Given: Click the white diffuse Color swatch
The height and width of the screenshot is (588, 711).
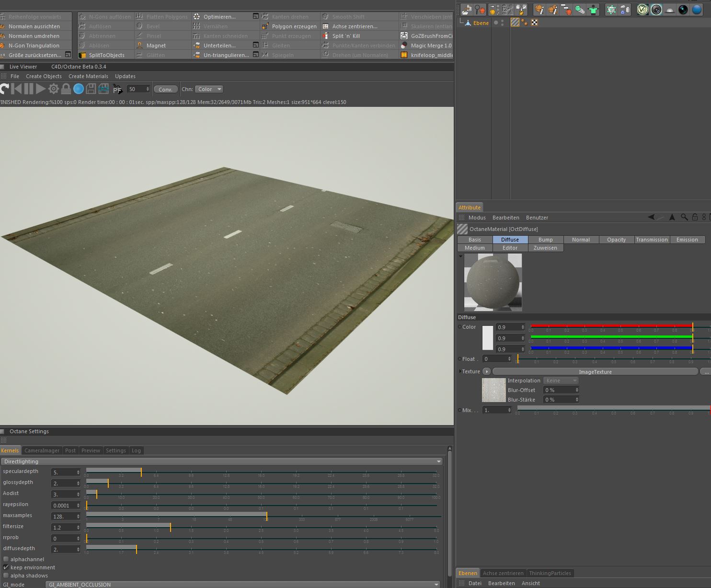Looking at the screenshot, I should pos(487,338).
